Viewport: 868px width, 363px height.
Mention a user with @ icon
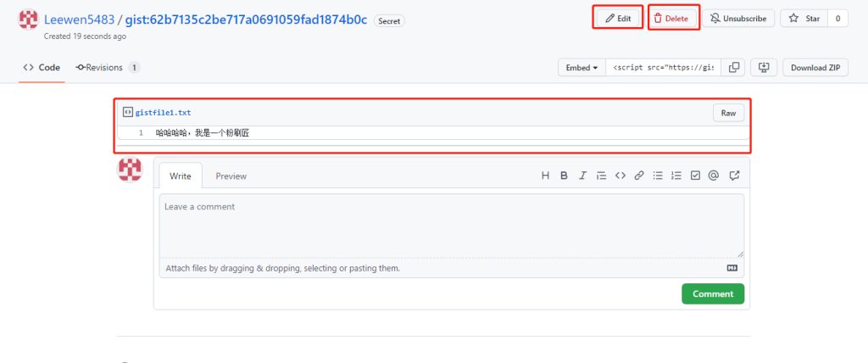click(714, 176)
